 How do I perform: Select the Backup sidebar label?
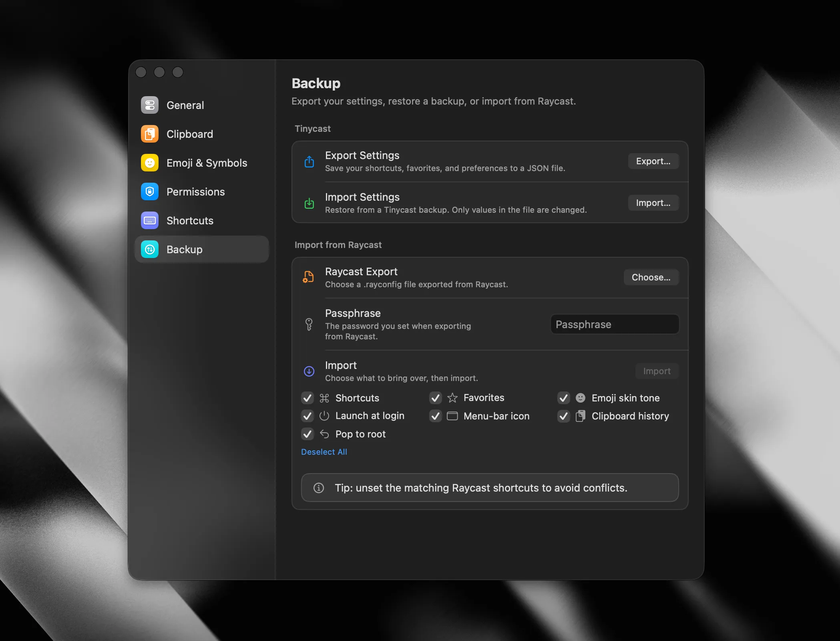pyautogui.click(x=185, y=250)
